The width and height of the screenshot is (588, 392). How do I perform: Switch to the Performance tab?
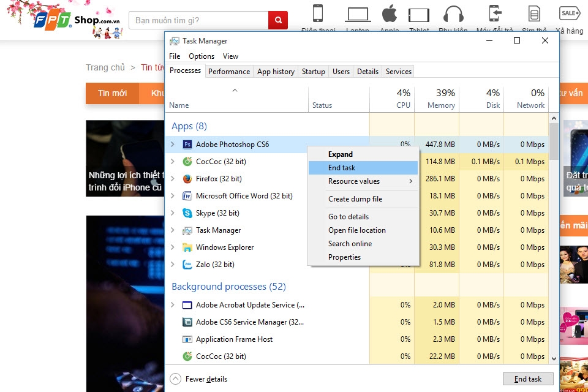pyautogui.click(x=229, y=72)
